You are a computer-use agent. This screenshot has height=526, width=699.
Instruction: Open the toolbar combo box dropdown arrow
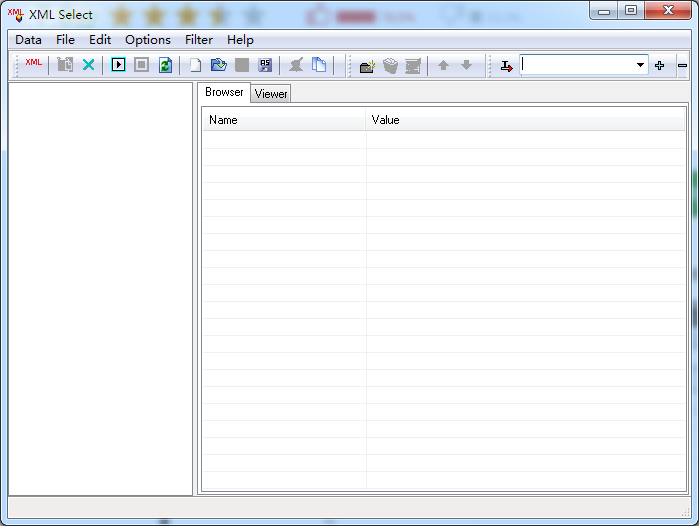pyautogui.click(x=640, y=65)
